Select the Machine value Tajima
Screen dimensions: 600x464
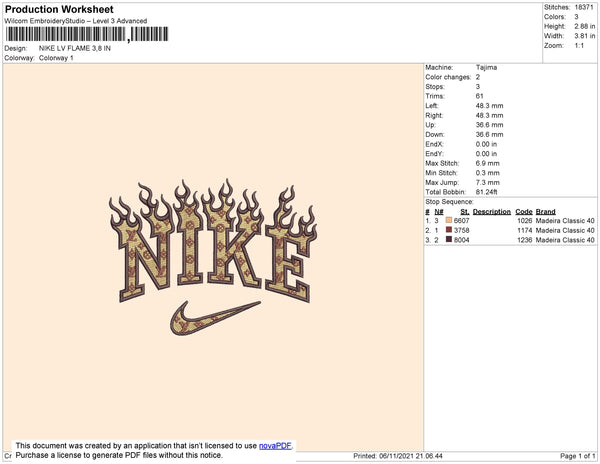coord(486,67)
